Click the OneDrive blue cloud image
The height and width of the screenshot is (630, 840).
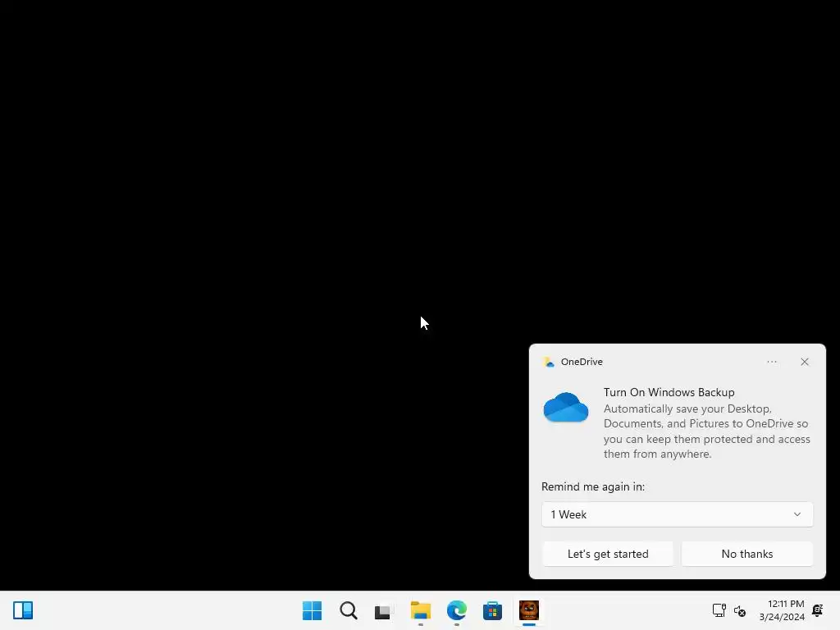coord(566,407)
